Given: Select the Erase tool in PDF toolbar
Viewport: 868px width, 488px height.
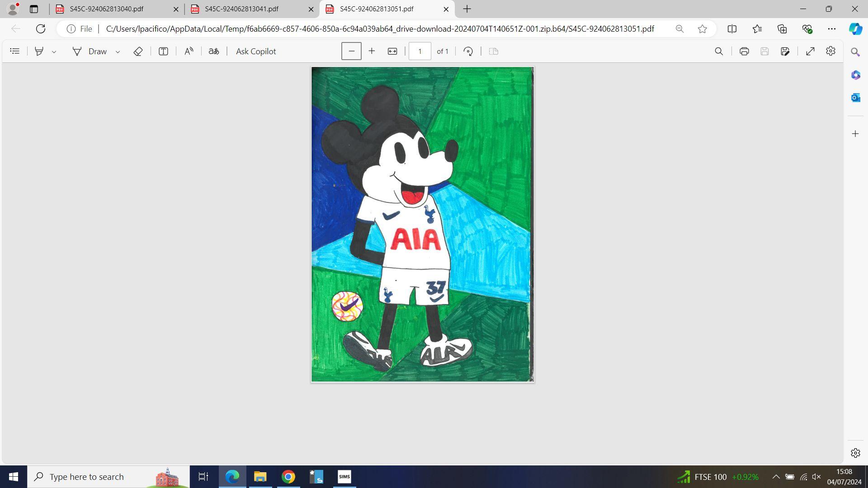Looking at the screenshot, I should 138,52.
